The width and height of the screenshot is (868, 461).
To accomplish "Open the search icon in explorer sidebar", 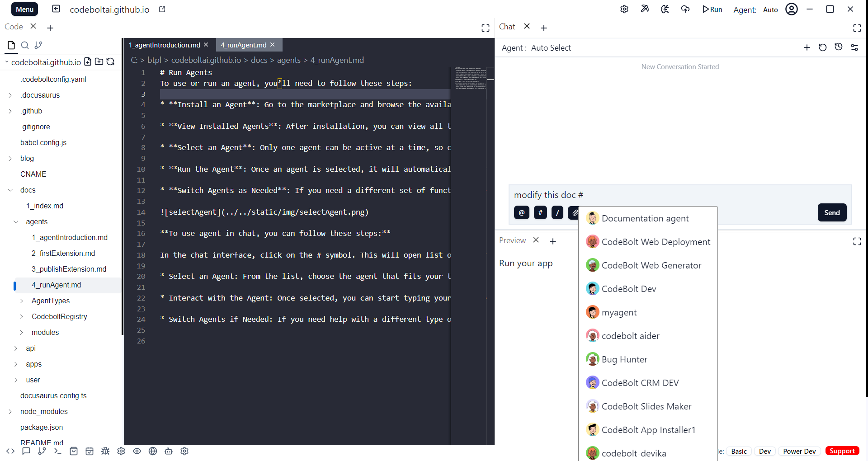I will (x=25, y=45).
